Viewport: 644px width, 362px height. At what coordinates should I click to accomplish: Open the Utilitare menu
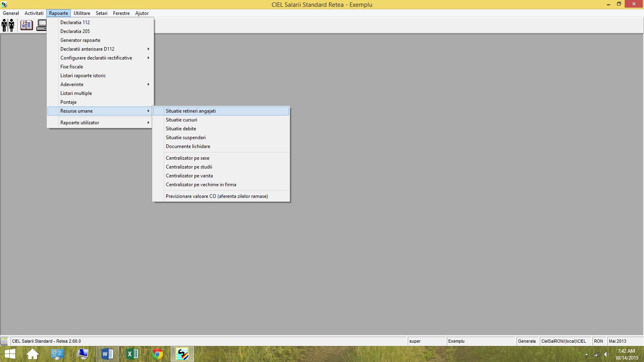coord(82,13)
